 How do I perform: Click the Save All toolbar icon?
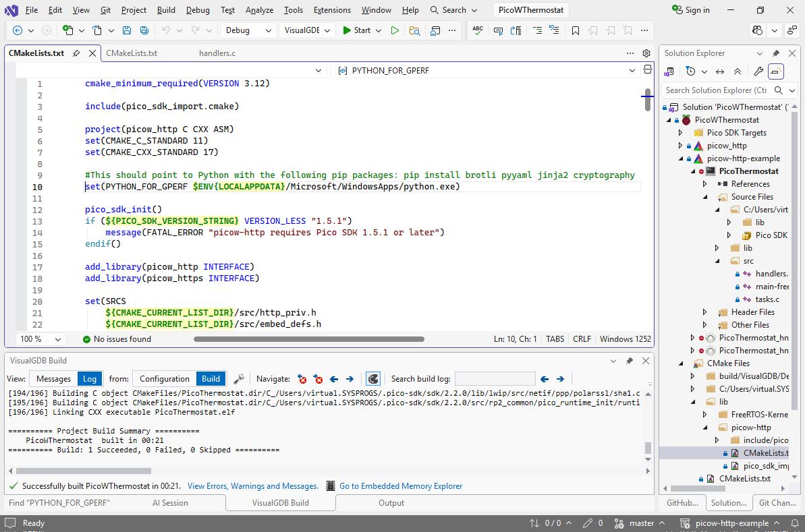144,30
